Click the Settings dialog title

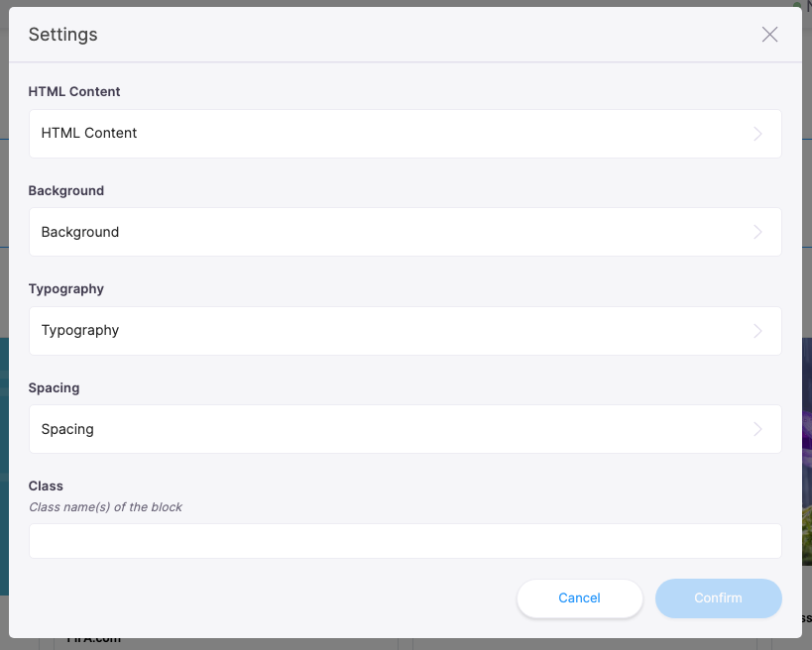pos(62,34)
